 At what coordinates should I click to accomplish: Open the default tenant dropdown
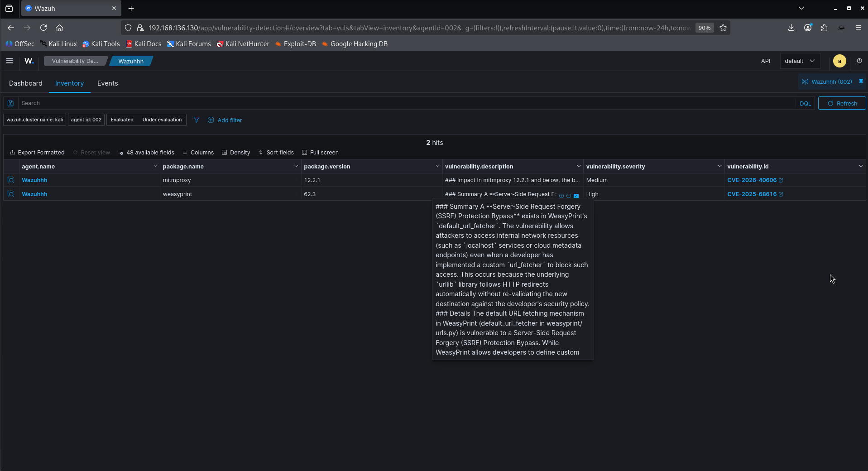[800, 61]
